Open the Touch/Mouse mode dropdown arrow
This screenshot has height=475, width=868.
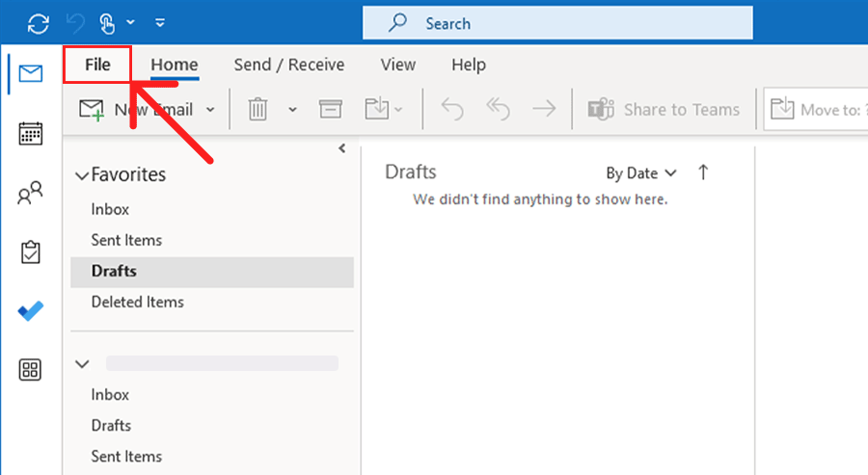click(130, 23)
